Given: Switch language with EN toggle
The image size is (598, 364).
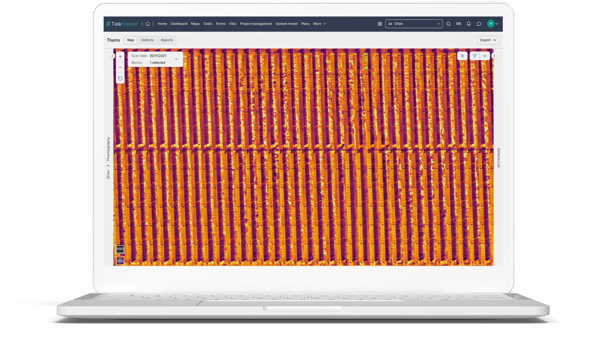Looking at the screenshot, I should coord(458,24).
